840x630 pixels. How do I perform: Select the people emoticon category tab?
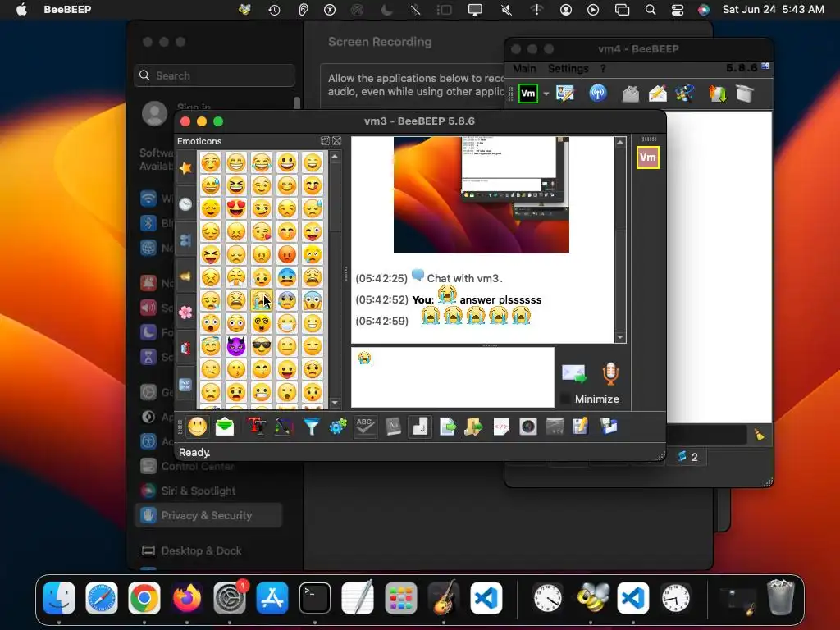pos(186,240)
